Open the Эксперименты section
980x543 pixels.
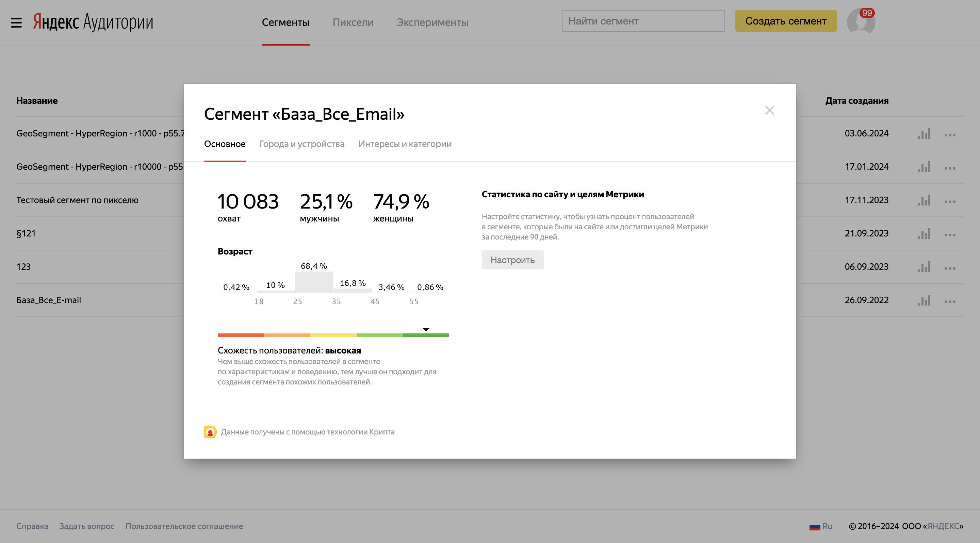[432, 22]
